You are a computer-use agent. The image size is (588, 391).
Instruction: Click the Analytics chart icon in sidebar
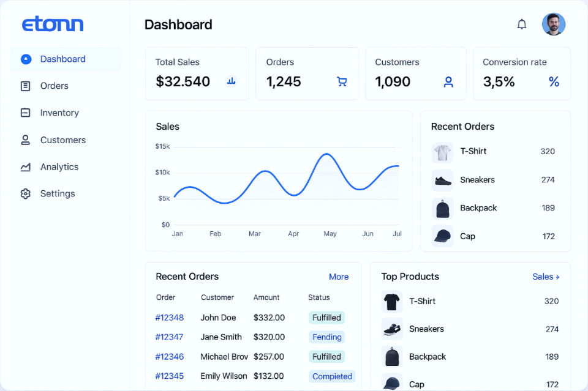tap(26, 167)
